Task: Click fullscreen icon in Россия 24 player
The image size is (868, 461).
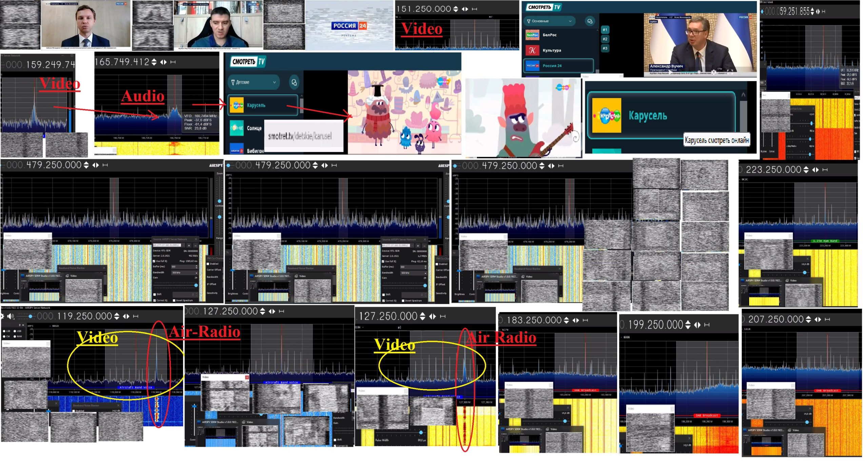Action: 730,72
